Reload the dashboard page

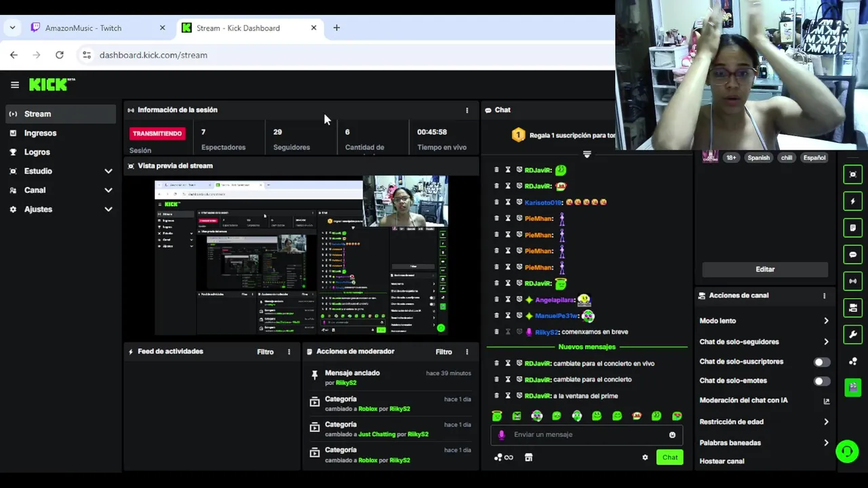coord(60,55)
